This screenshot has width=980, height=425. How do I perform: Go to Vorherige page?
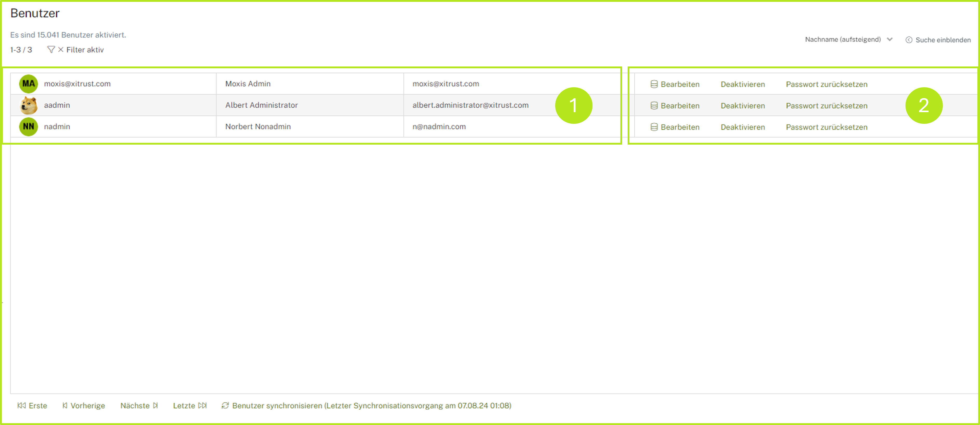(x=84, y=406)
